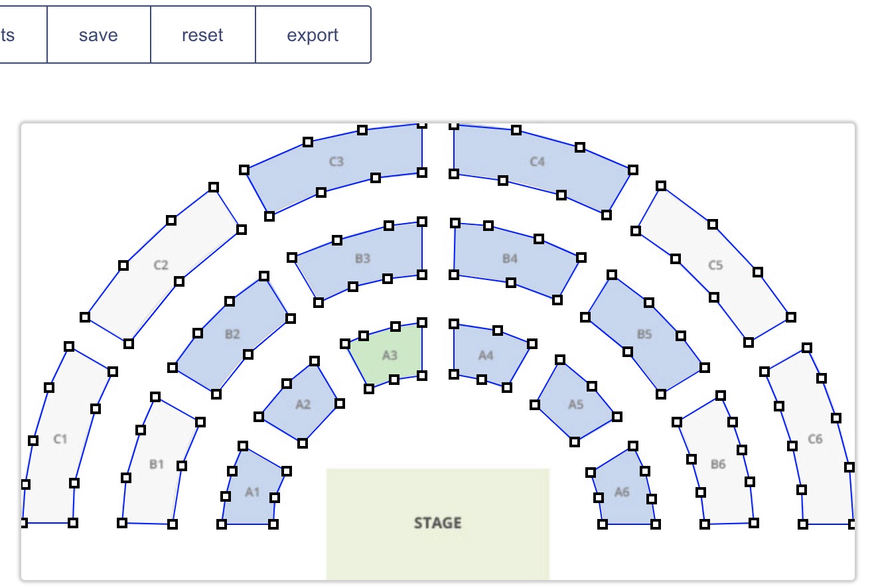Image resolution: width=872 pixels, height=588 pixels.
Task: Select the unshaded section C2
Action: coord(159,265)
